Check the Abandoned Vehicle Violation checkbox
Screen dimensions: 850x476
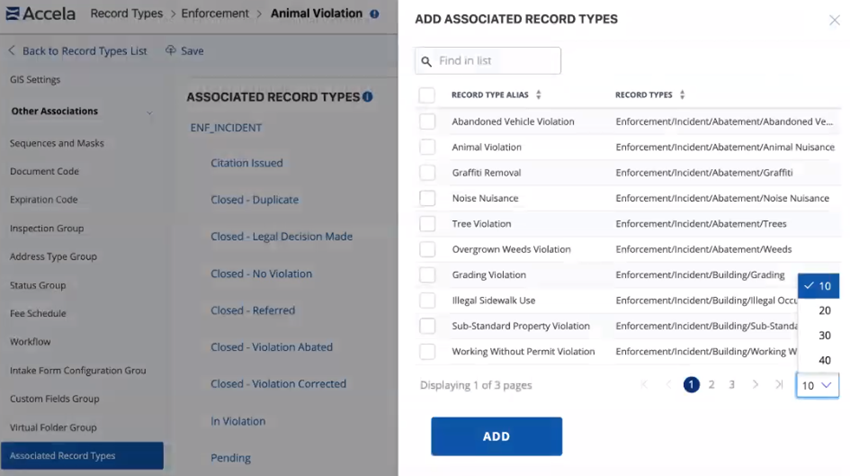pyautogui.click(x=427, y=122)
